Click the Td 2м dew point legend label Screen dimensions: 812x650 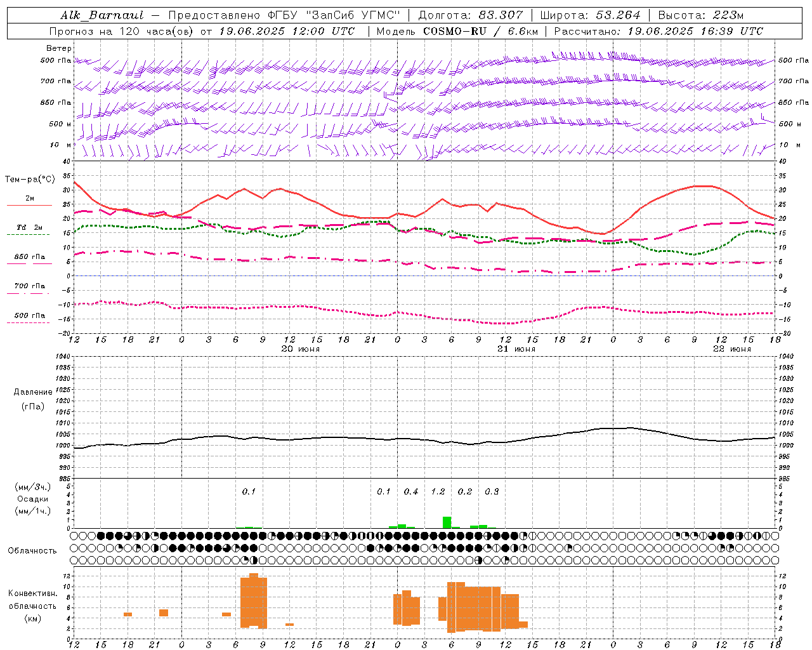tap(29, 227)
